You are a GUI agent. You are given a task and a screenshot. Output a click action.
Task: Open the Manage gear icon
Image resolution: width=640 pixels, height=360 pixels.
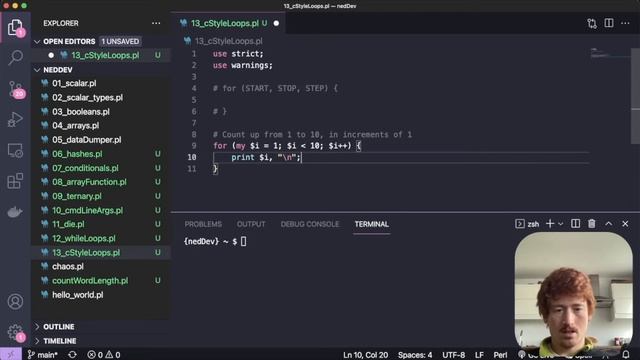(16, 333)
